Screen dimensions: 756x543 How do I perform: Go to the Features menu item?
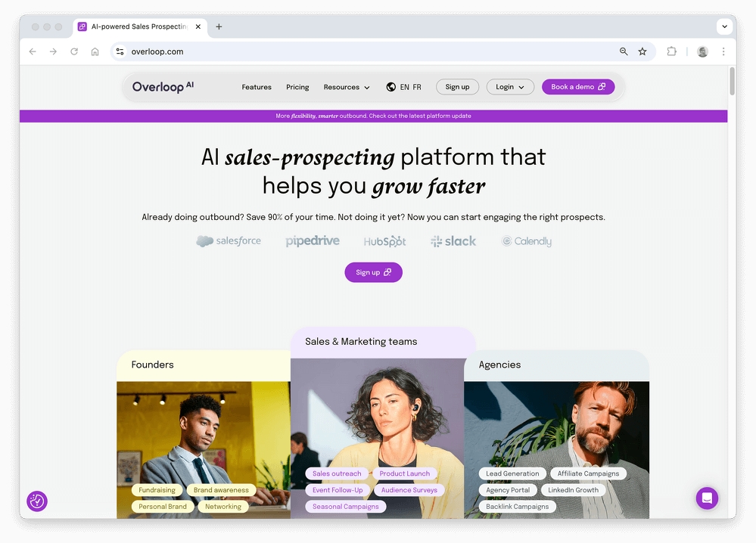click(x=257, y=87)
